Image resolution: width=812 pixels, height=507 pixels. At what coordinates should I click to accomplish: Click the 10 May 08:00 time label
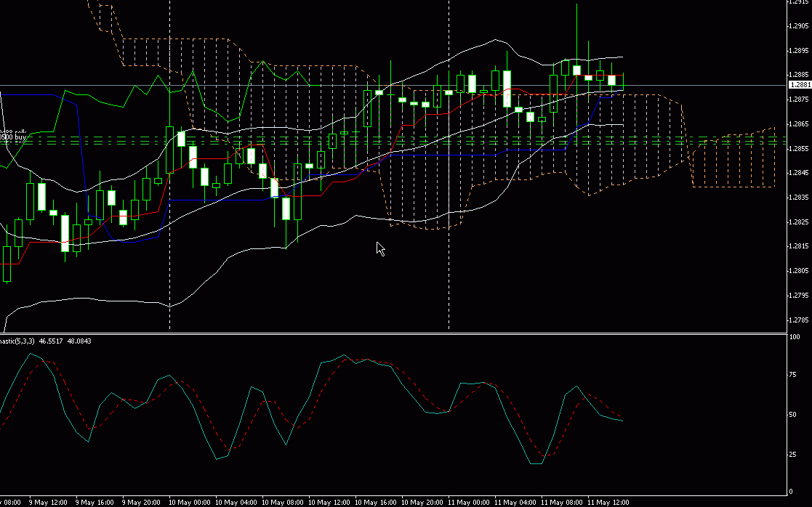tap(283, 503)
